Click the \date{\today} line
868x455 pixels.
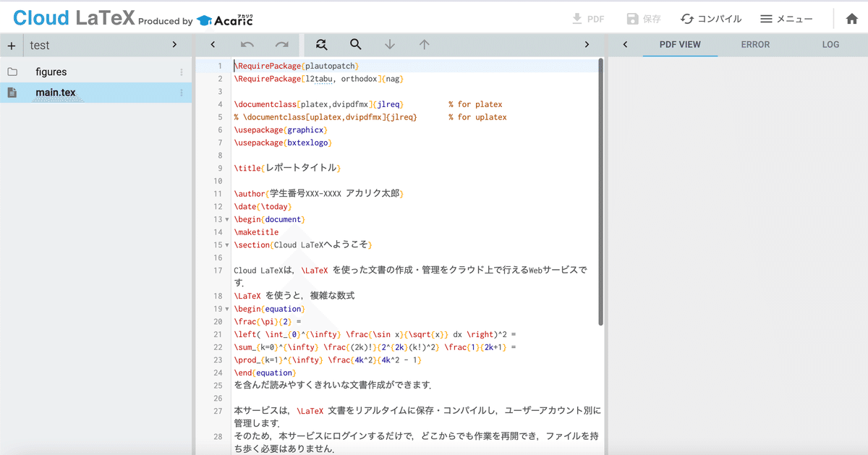pos(263,207)
